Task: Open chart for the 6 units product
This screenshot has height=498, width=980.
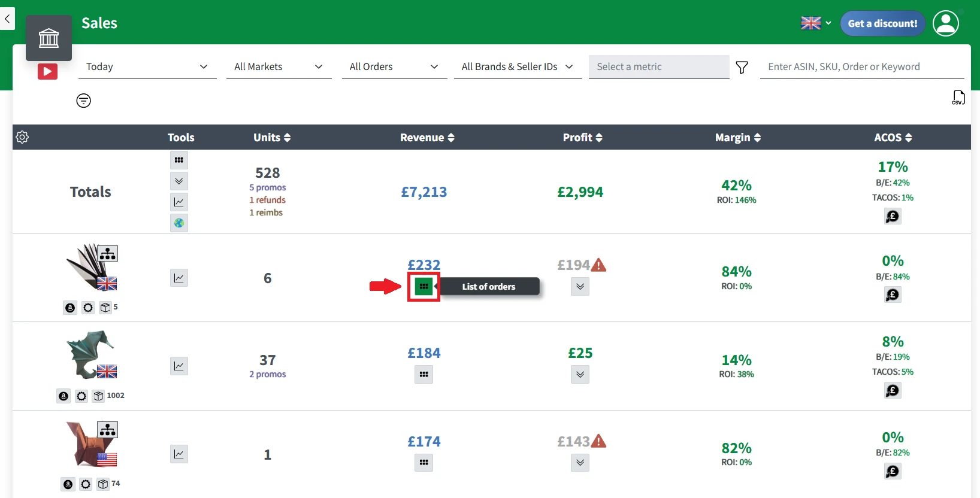Action: 179,278
